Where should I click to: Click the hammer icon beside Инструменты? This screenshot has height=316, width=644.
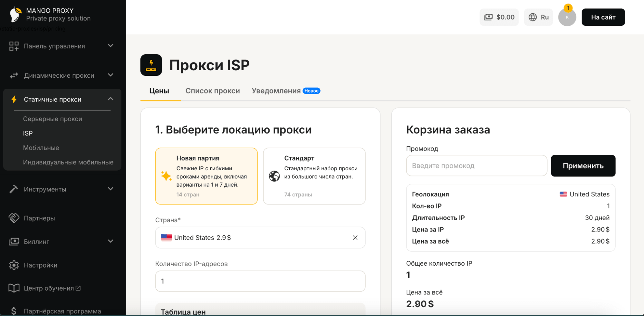coord(14,189)
